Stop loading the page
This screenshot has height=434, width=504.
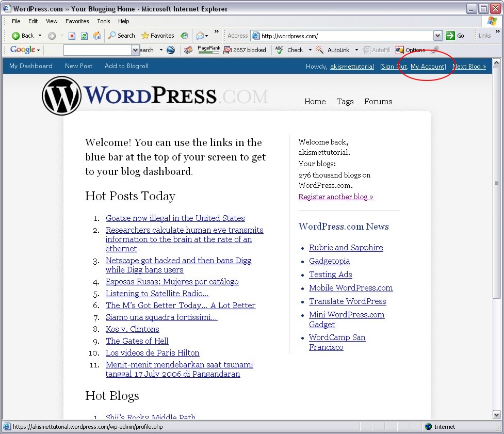pyautogui.click(x=72, y=36)
